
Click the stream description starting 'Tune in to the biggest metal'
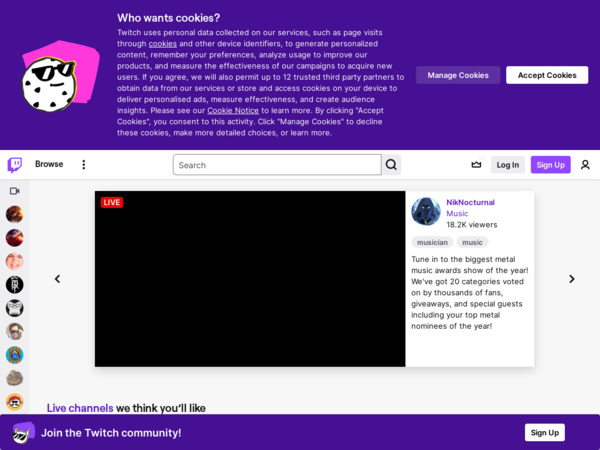(470, 293)
